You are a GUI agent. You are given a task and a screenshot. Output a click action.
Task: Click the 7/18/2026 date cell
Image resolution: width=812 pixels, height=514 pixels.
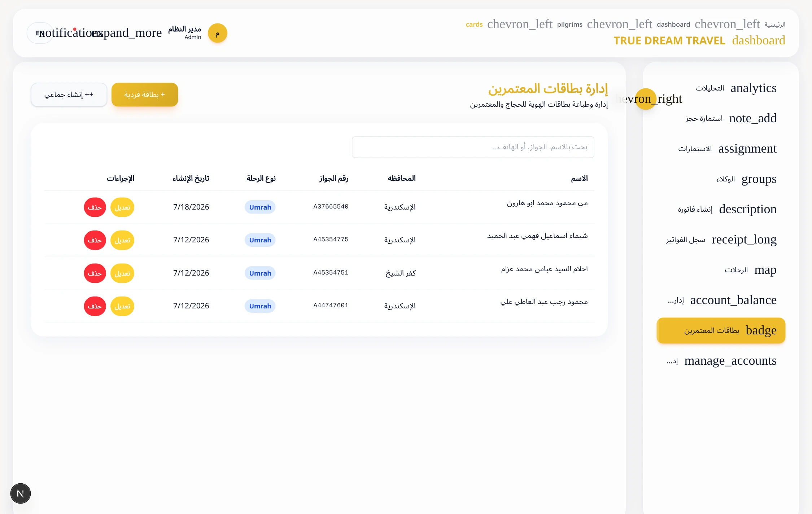coord(191,207)
